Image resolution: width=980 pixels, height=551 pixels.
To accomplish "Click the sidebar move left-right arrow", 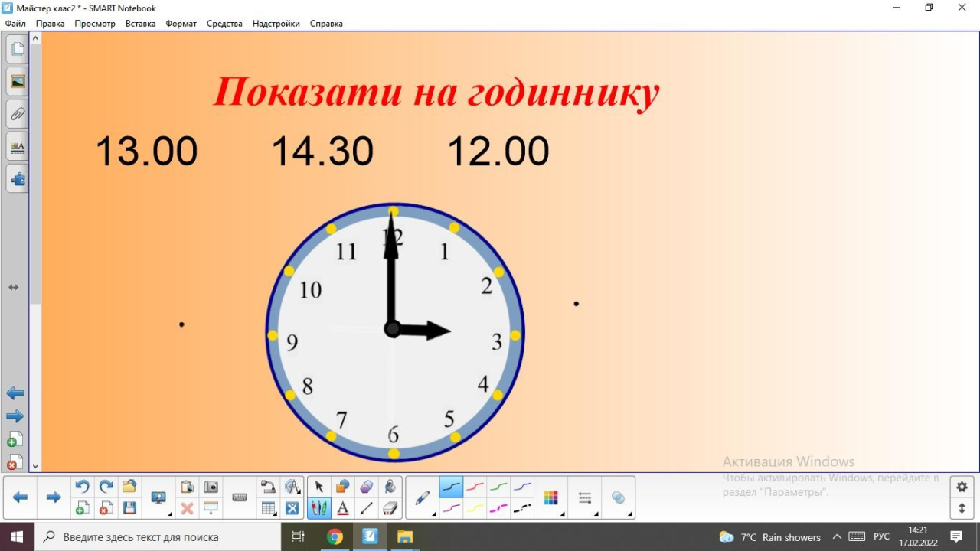I will tap(13, 287).
